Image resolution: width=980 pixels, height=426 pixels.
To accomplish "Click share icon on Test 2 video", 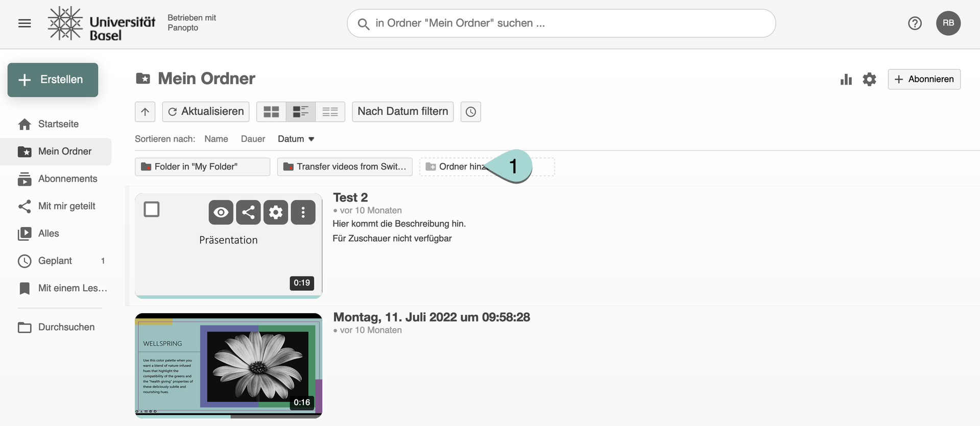I will 248,212.
